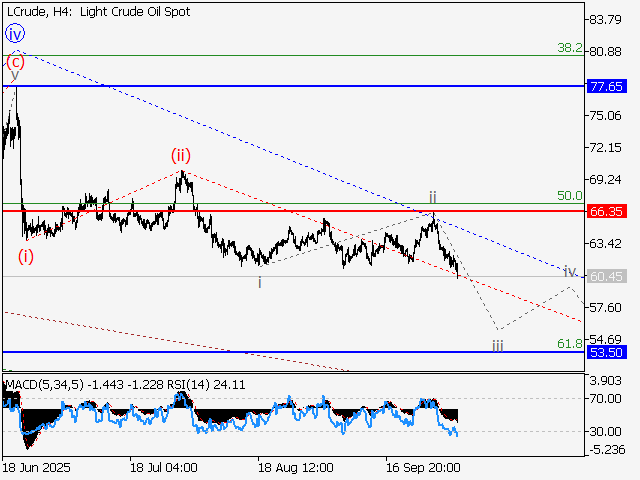Select the red (ii) wave peak label
This screenshot has width=640, height=480.
click(180, 154)
